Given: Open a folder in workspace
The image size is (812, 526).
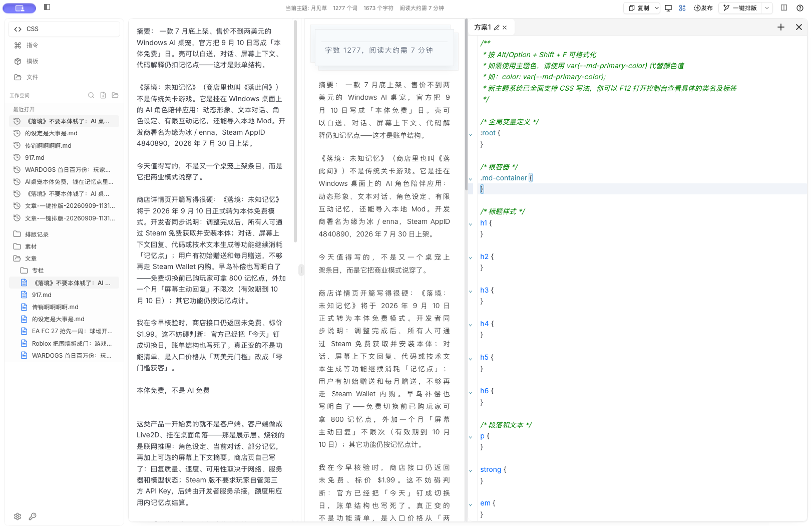Looking at the screenshot, I should pyautogui.click(x=115, y=95).
